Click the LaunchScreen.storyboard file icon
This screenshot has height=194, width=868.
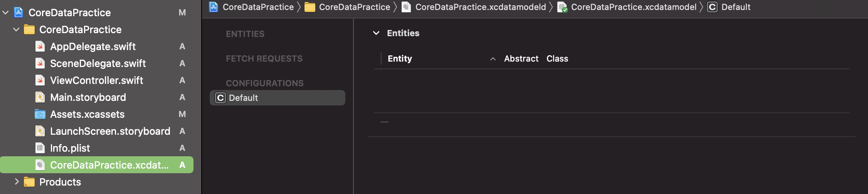(x=40, y=131)
